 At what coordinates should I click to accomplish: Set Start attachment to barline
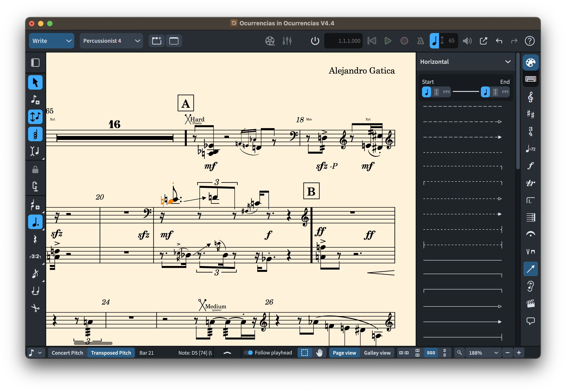click(436, 92)
